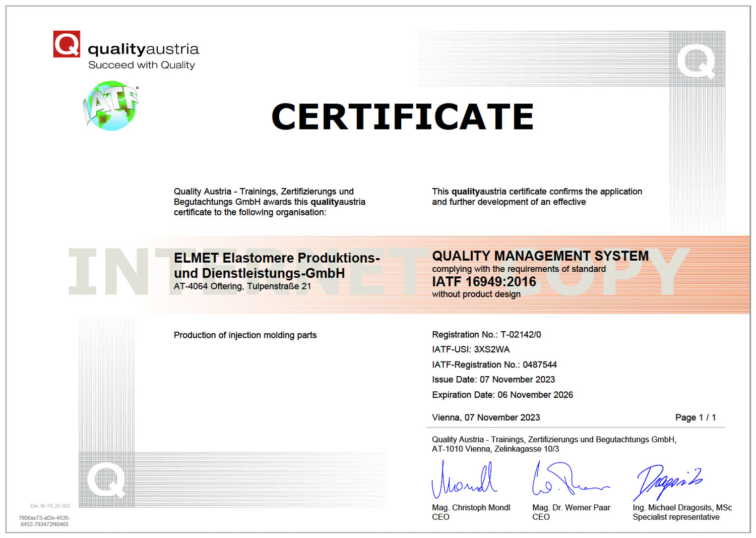Click 'Vienna, 07 November 2023' text
This screenshot has height=538, width=756.
coord(486,417)
